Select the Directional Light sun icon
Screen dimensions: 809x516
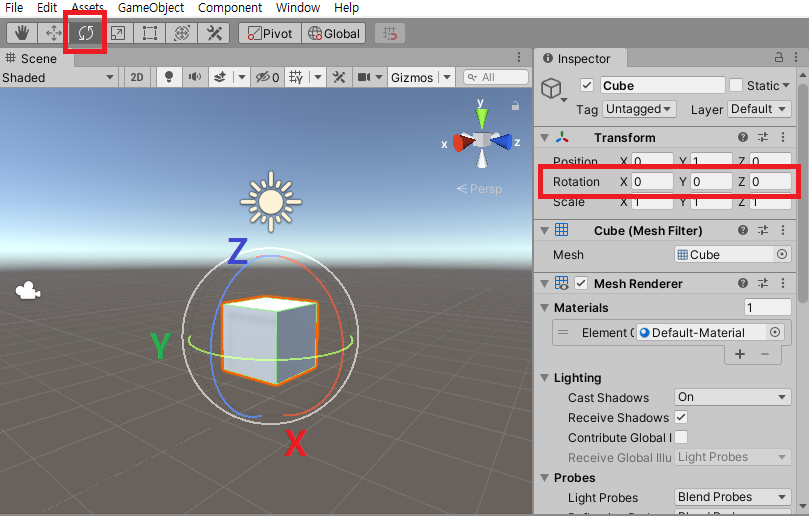point(271,202)
